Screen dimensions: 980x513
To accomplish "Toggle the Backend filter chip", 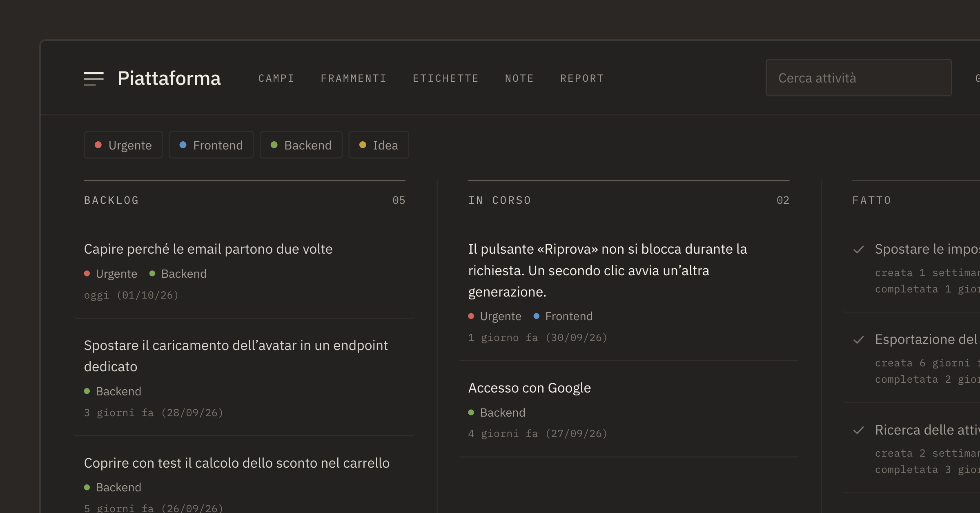I will click(301, 145).
